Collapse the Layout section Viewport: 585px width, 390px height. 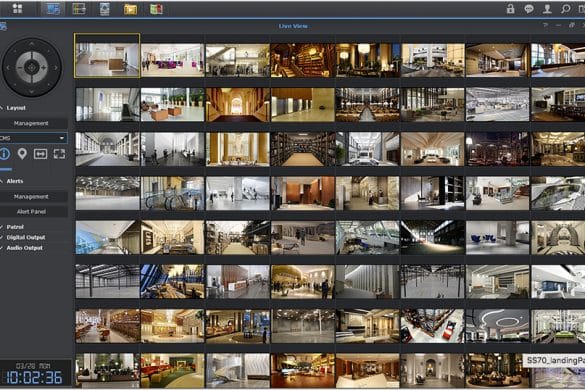13,108
